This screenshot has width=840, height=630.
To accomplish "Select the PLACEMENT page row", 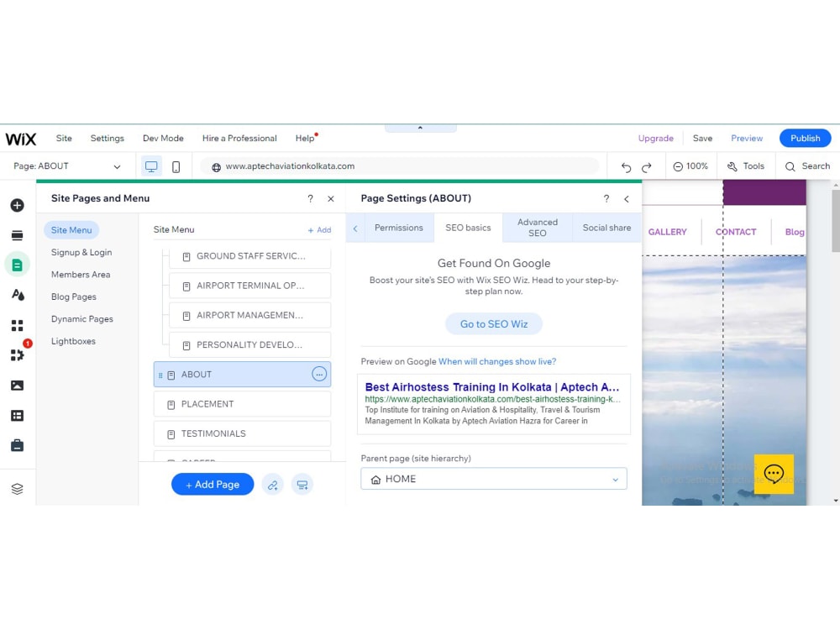I will point(242,404).
